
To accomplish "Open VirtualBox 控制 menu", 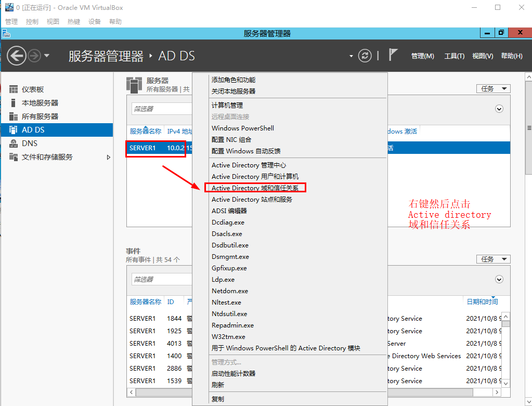I will (x=32, y=22).
